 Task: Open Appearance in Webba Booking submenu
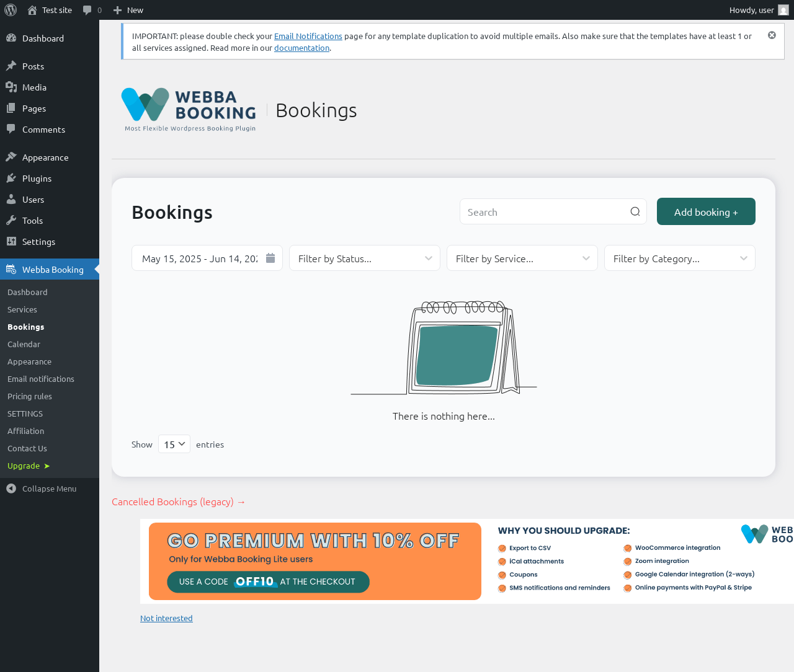click(29, 361)
